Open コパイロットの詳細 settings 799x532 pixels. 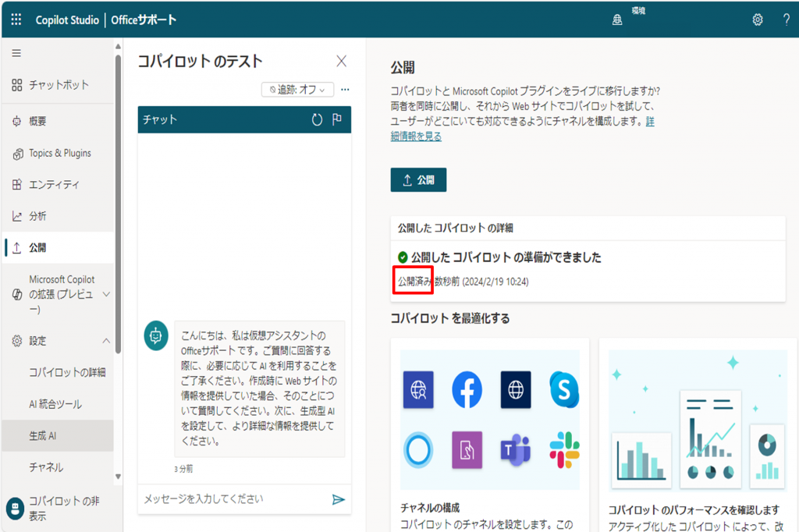pyautogui.click(x=67, y=373)
